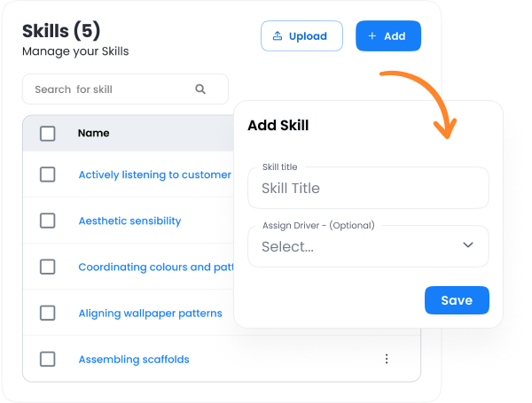Select the Assembling scaffolds checkbox
Viewport: 532px width, 403px height.
tap(48, 359)
